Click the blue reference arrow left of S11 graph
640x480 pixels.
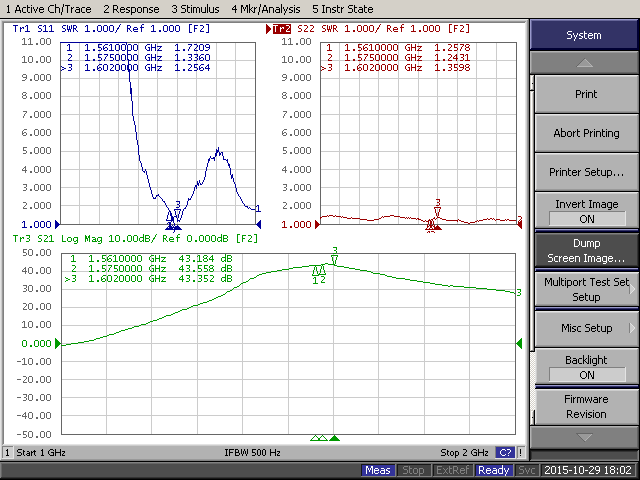point(58,224)
